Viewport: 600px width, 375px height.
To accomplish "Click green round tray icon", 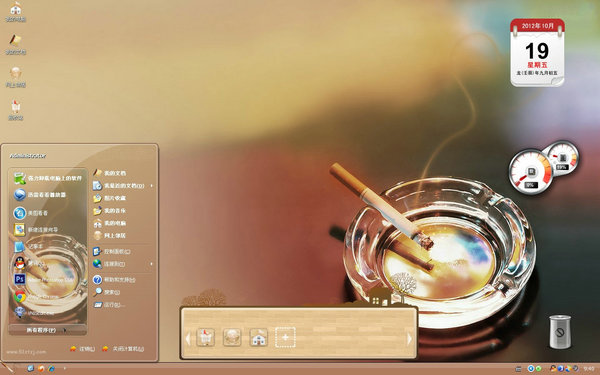I will pyautogui.click(x=538, y=368).
